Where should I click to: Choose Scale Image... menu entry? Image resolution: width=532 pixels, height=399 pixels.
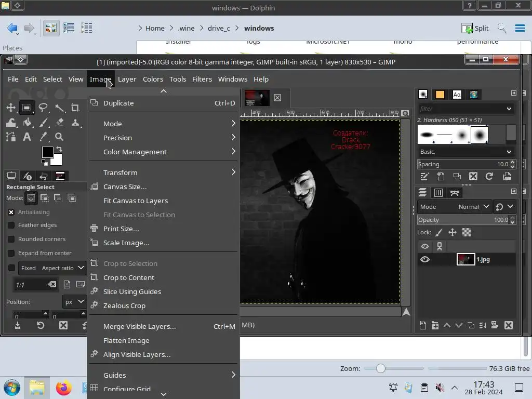[163, 243]
